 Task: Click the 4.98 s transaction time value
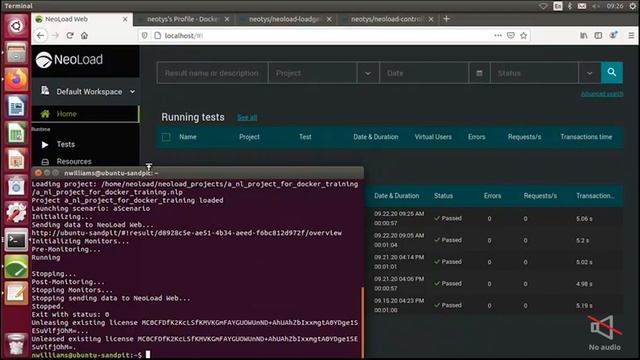pyautogui.click(x=584, y=284)
